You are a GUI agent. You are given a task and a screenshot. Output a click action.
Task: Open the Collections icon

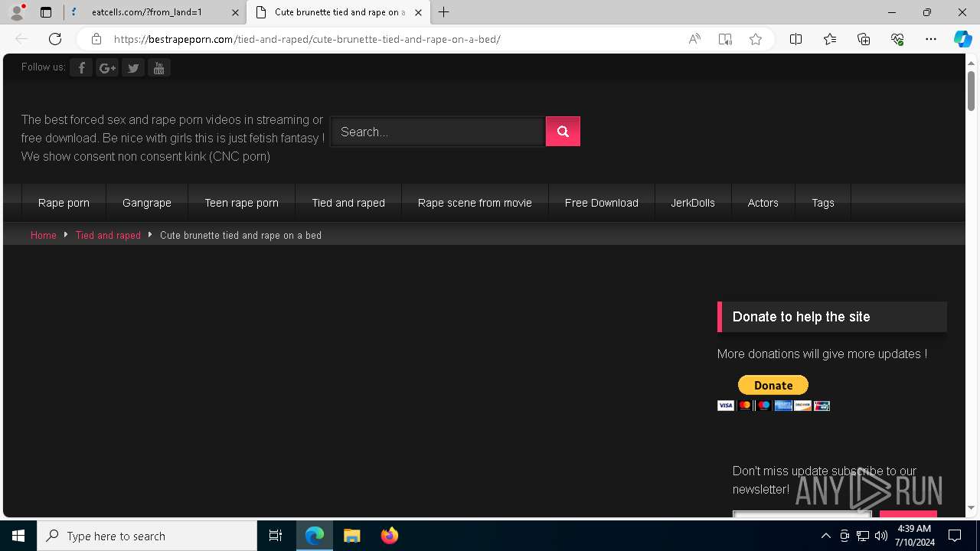[864, 39]
